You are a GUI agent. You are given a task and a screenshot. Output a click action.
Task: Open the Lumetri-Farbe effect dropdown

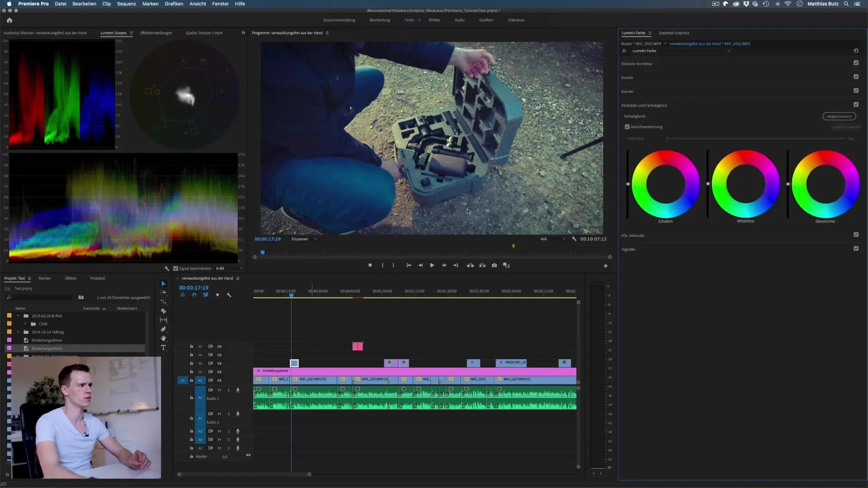click(x=681, y=51)
